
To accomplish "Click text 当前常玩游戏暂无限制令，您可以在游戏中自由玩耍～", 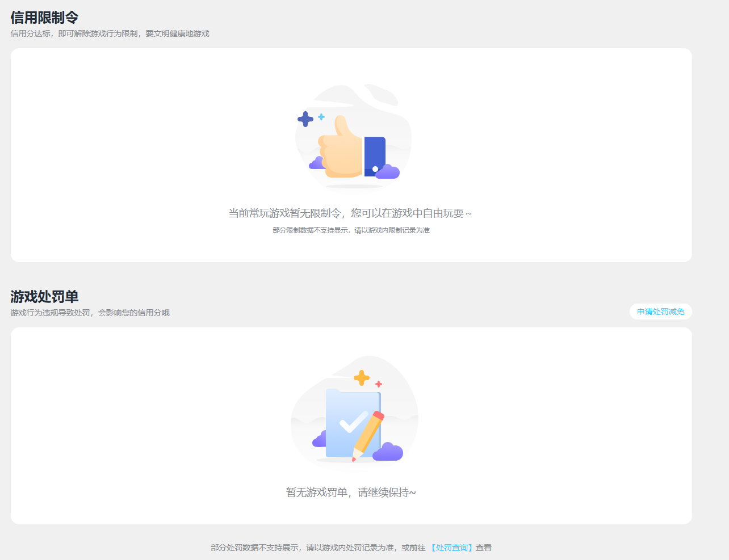I will point(350,213).
